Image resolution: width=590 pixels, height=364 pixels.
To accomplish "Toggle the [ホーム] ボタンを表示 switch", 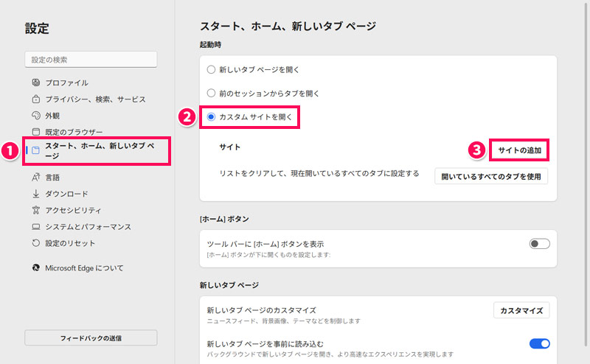I will pos(539,244).
